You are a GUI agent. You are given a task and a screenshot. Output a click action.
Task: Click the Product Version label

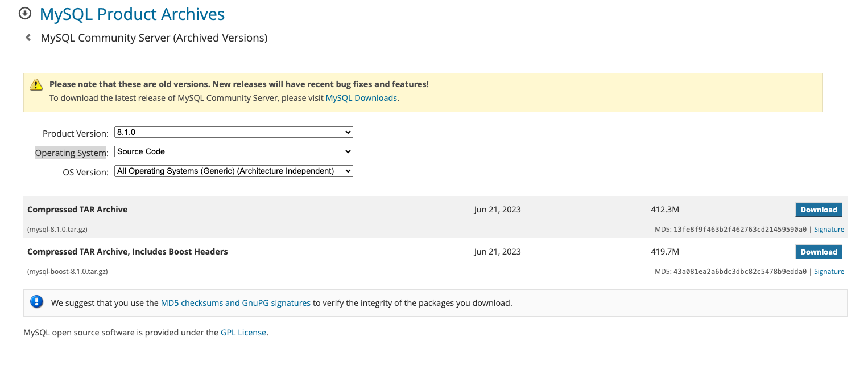[76, 133]
